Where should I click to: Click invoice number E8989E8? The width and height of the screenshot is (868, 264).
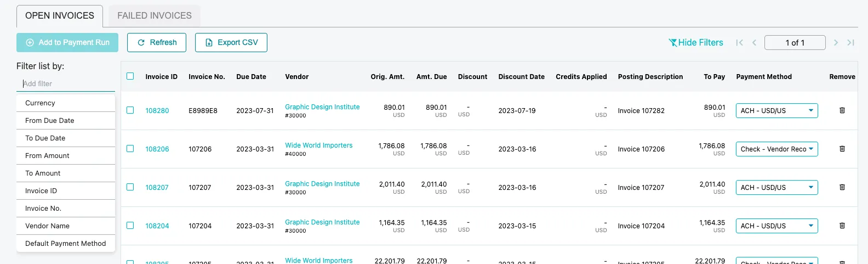[x=203, y=111]
